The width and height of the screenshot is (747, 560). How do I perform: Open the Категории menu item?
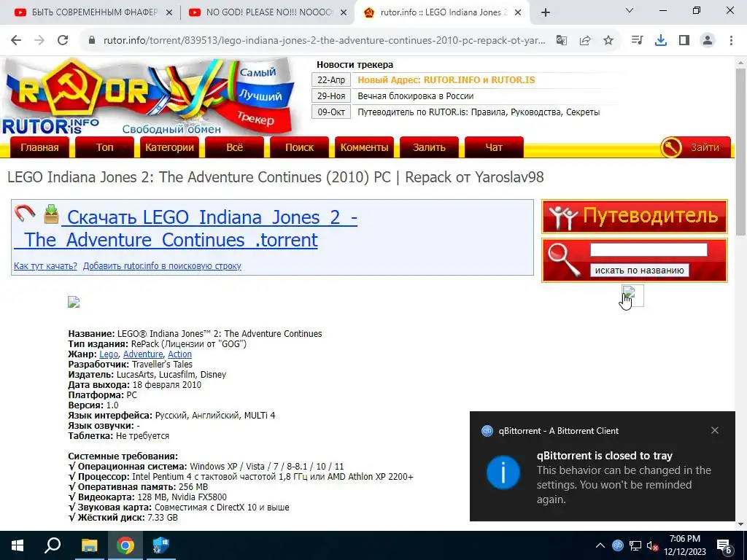coord(169,147)
